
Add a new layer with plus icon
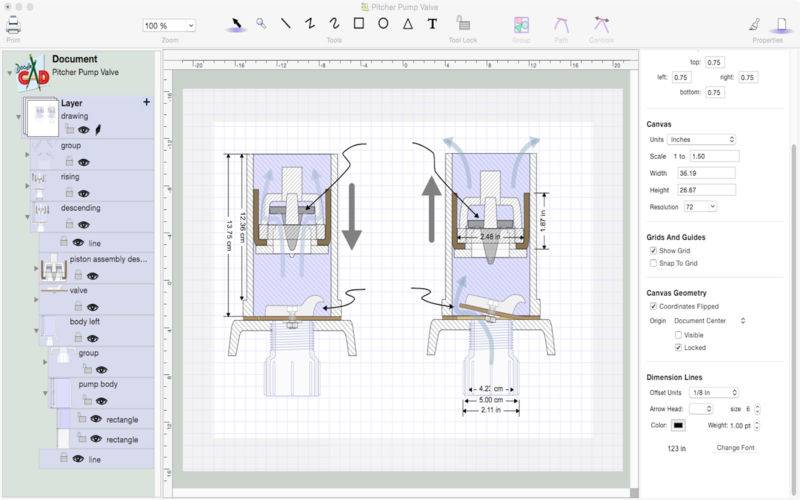point(147,102)
